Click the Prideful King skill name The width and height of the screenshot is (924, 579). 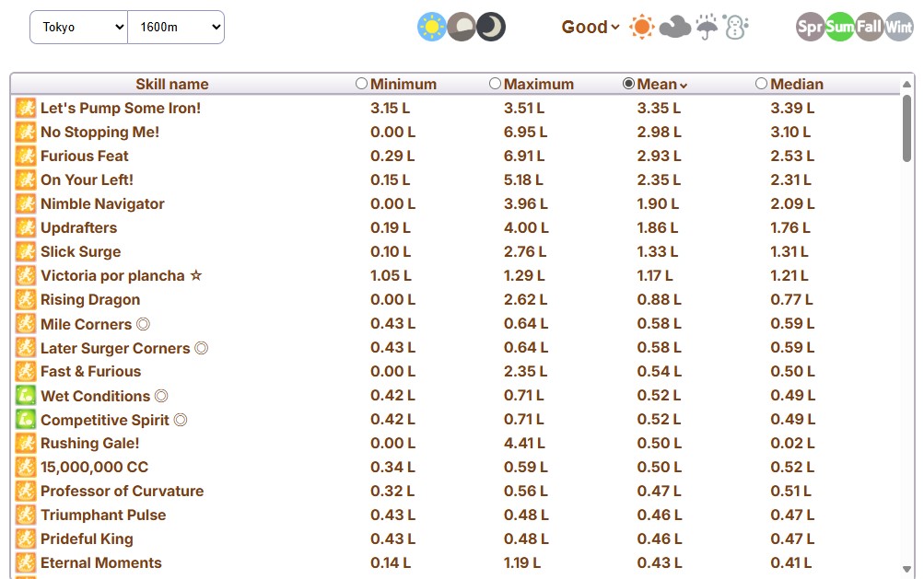click(87, 538)
